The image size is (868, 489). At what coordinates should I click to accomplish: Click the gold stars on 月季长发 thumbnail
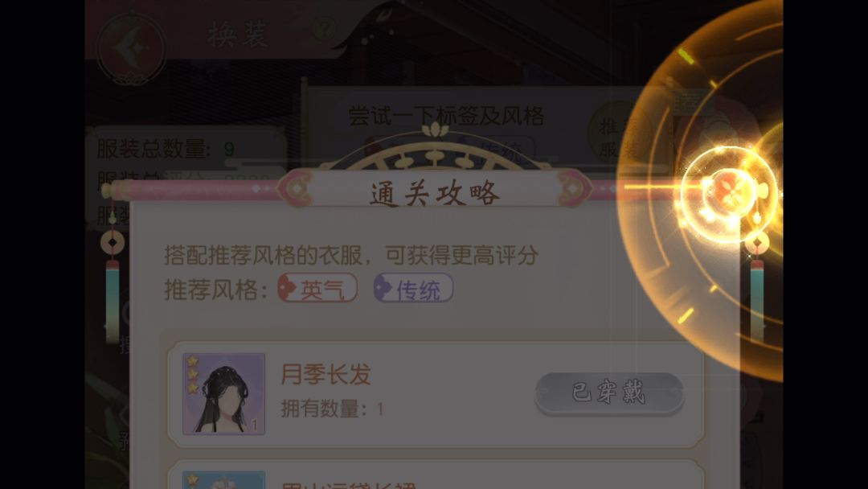pos(193,374)
